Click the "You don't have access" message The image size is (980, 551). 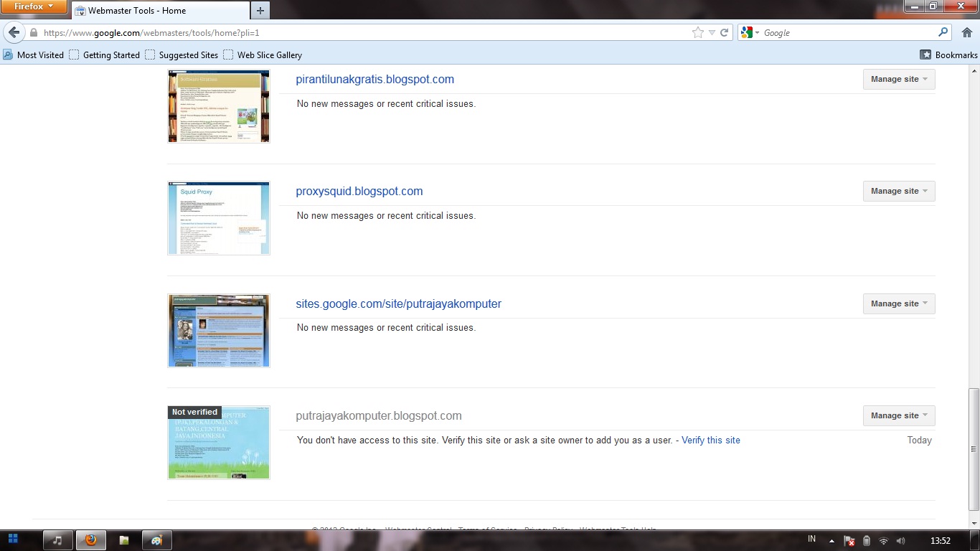coord(484,441)
